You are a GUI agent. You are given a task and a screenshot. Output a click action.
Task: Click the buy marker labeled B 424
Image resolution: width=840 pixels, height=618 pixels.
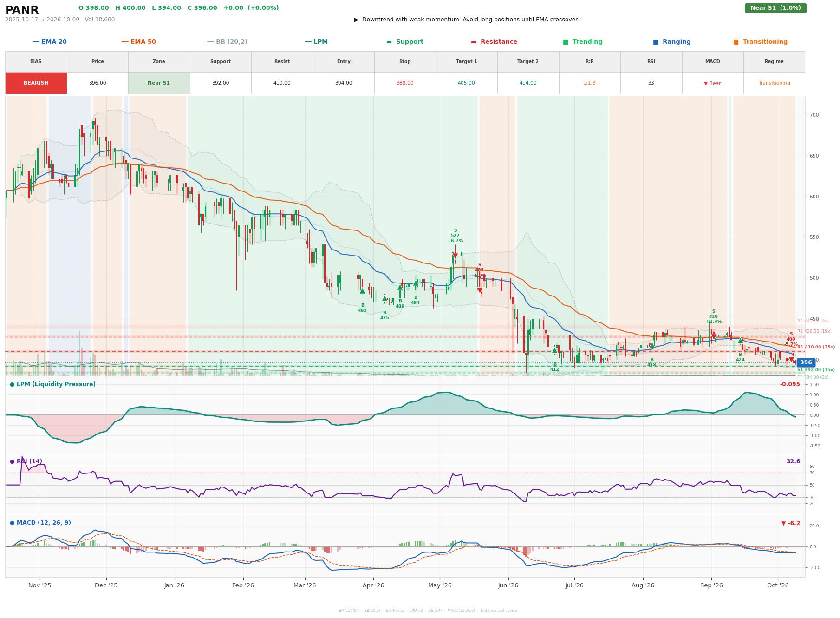(x=740, y=341)
